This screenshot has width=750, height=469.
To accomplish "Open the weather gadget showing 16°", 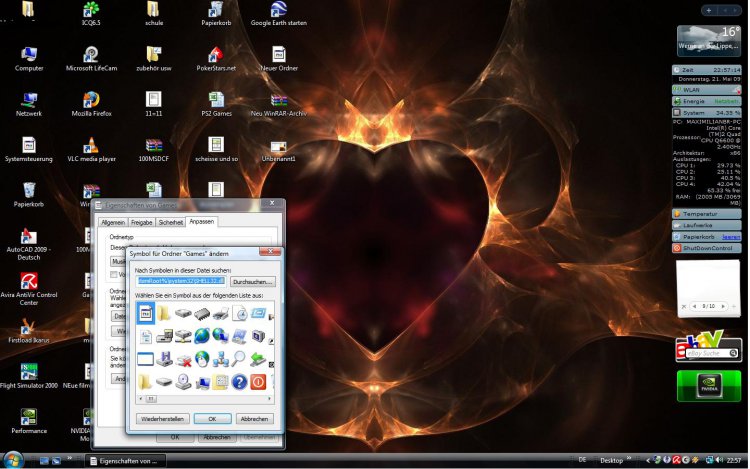I will coord(709,41).
